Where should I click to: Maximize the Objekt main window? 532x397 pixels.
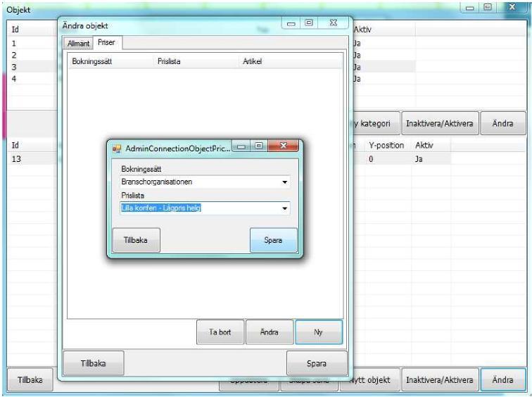click(488, 7)
